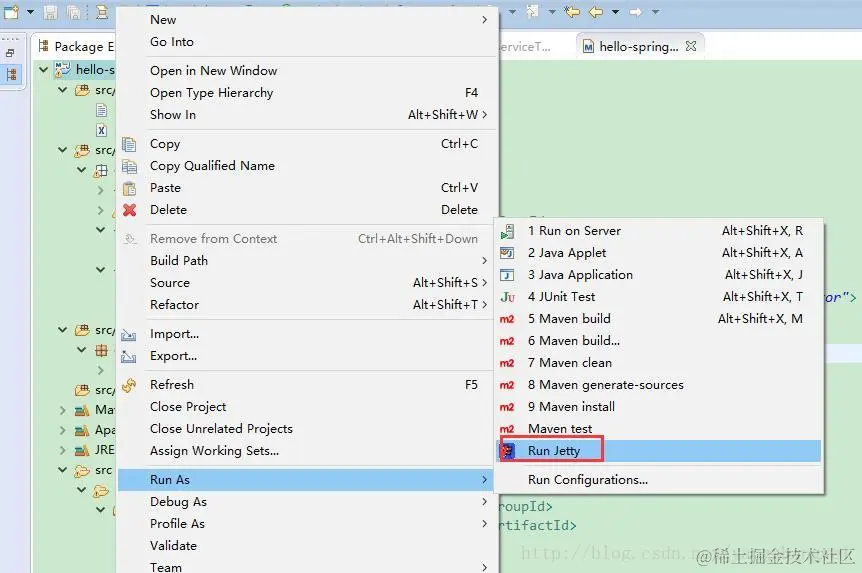Click the m2 icon beside Maven clean
The height and width of the screenshot is (573, 862).
(x=507, y=363)
